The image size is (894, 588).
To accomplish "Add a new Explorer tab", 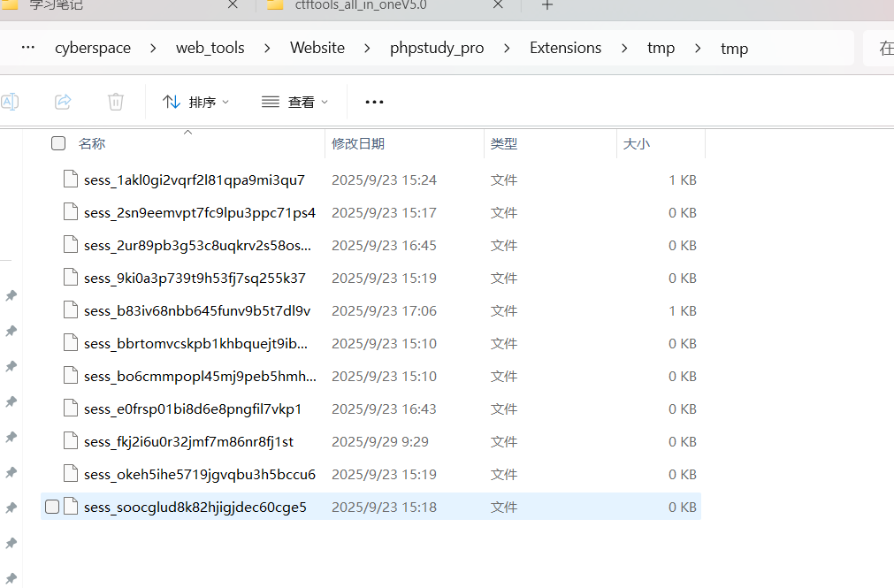I will [x=547, y=5].
